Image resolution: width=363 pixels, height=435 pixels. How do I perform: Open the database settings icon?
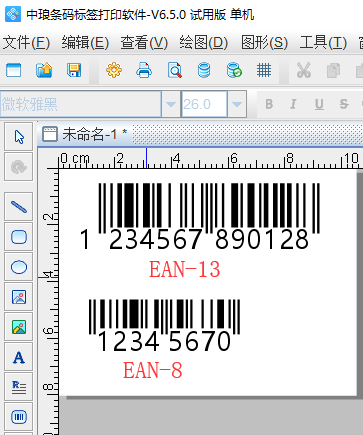204,70
